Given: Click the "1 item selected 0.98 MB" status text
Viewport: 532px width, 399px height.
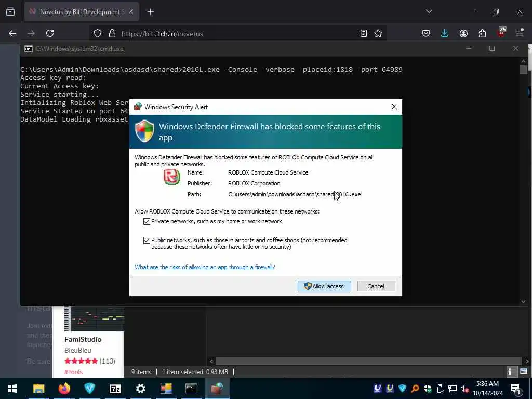Looking at the screenshot, I should click(195, 372).
